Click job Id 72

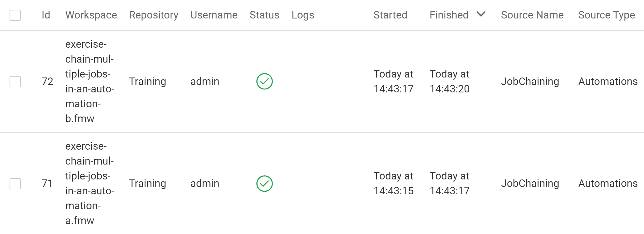coord(47,81)
